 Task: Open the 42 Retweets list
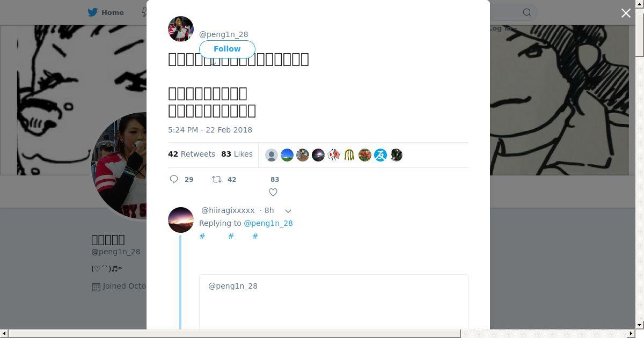click(192, 154)
